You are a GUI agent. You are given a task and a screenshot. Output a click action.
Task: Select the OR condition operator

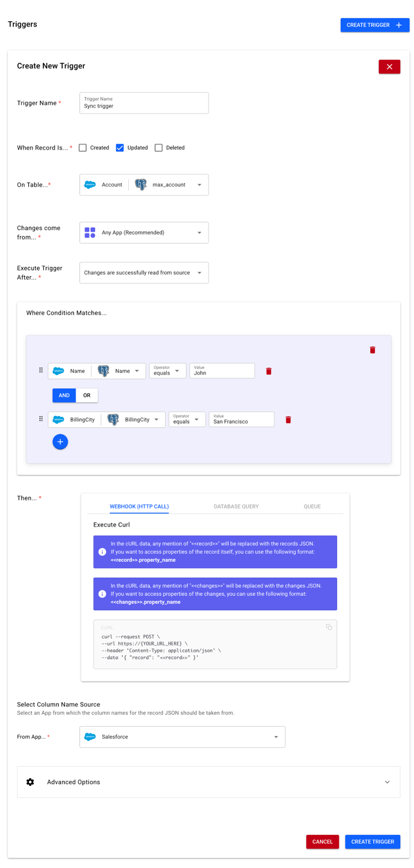click(87, 395)
